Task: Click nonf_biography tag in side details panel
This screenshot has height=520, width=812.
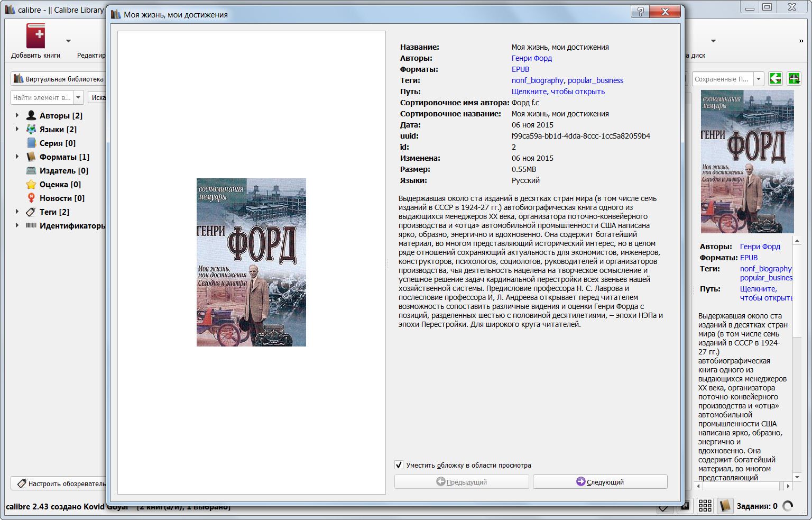Action: pos(766,269)
